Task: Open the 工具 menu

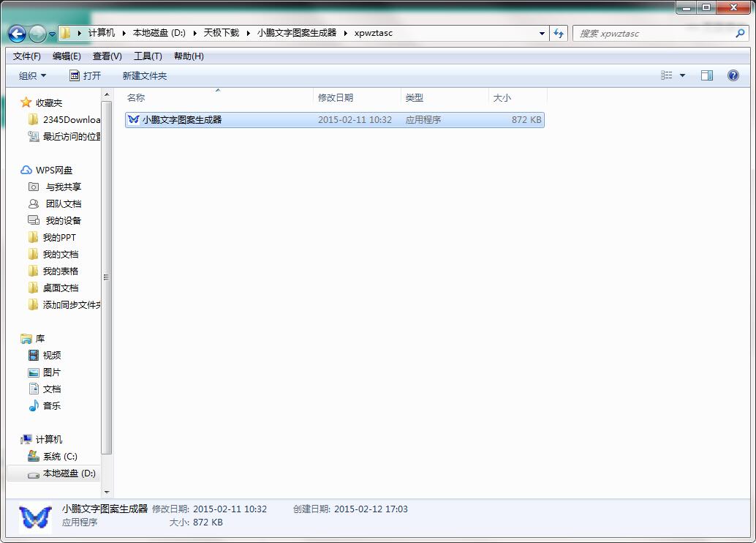Action: pos(146,56)
